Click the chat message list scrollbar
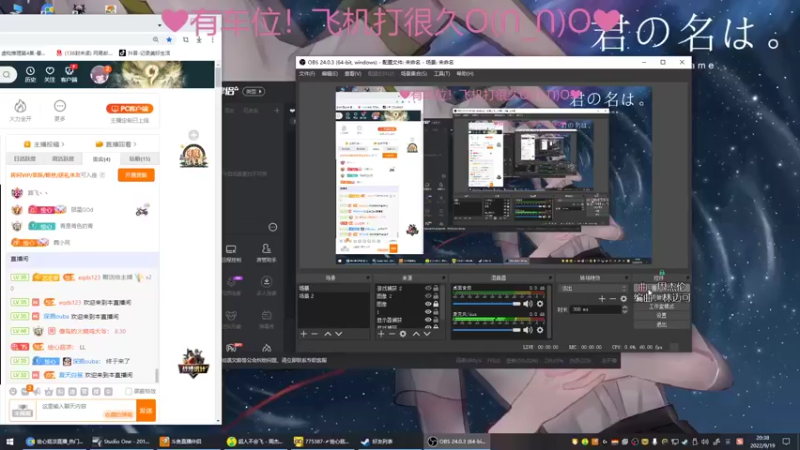This screenshot has height=450, width=800. pos(157,375)
